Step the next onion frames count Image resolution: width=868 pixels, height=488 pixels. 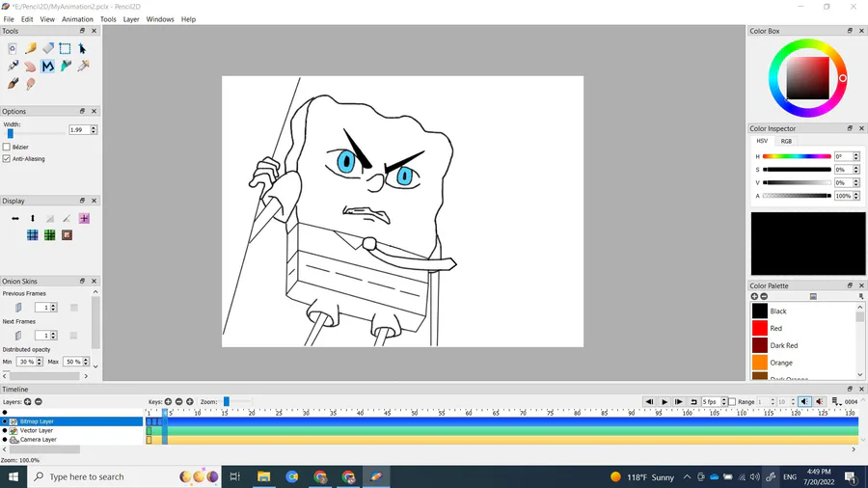pos(54,336)
